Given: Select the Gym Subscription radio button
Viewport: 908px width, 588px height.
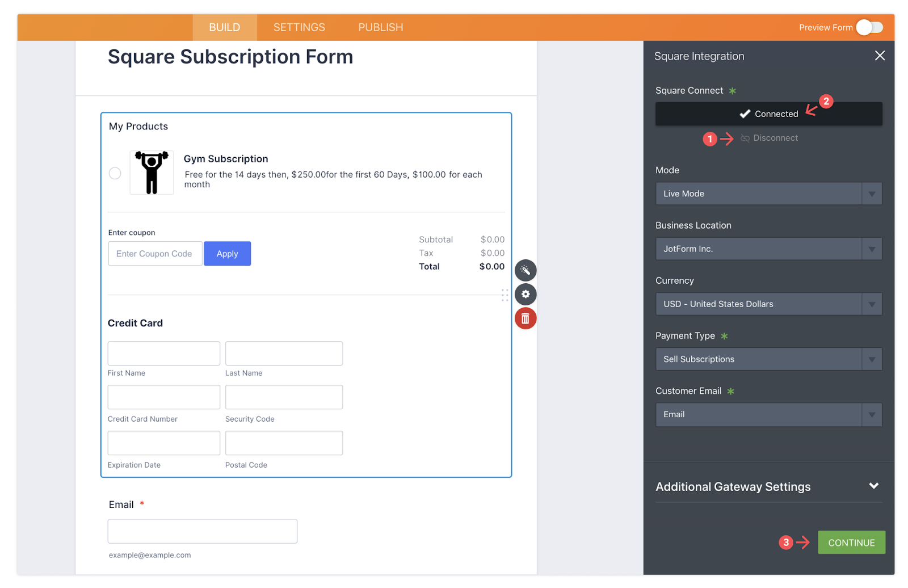Looking at the screenshot, I should point(115,173).
